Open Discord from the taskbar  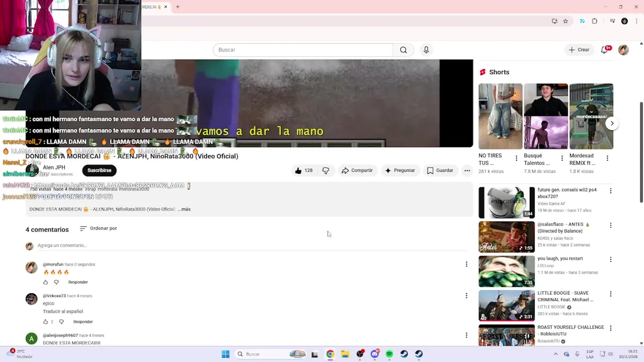pos(375,354)
